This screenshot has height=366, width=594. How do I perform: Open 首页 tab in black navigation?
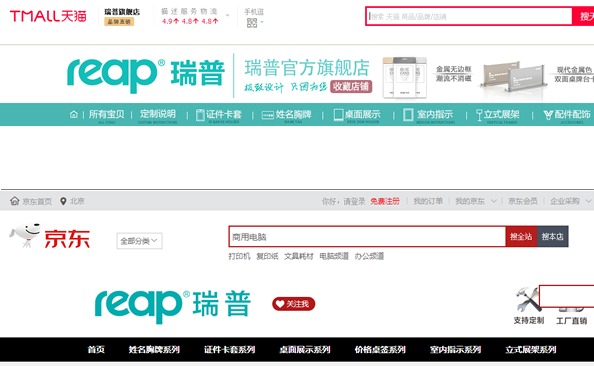(96, 349)
